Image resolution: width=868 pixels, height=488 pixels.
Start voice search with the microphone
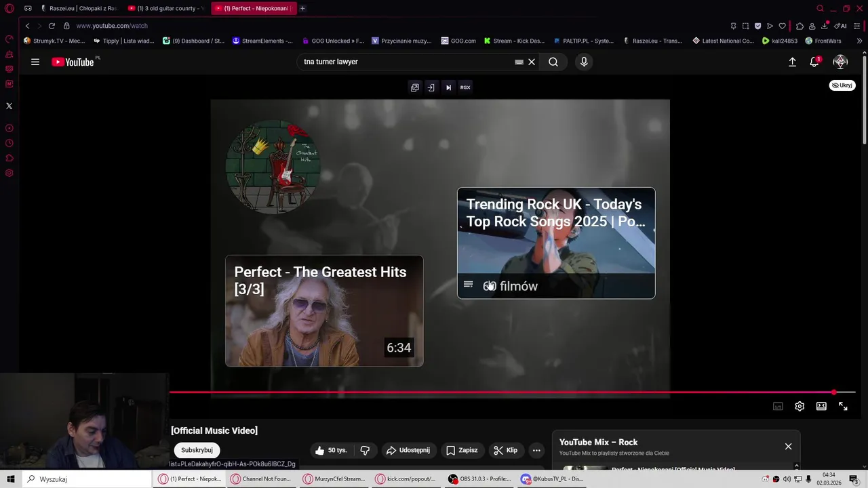tap(584, 62)
